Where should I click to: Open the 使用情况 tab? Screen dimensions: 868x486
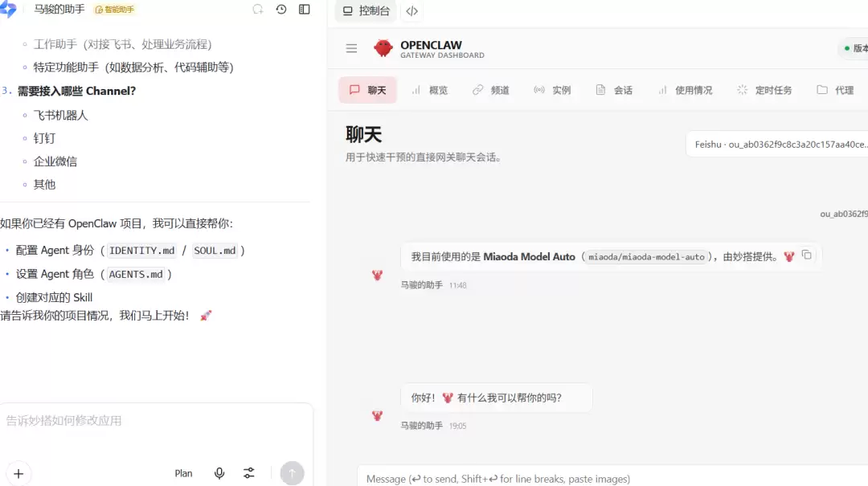pyautogui.click(x=686, y=90)
